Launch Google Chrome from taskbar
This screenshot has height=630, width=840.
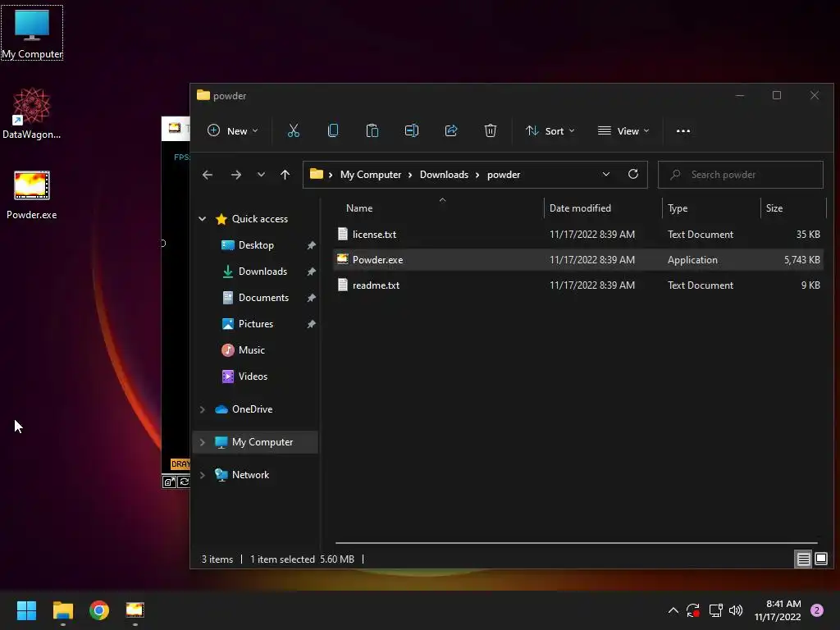click(99, 610)
